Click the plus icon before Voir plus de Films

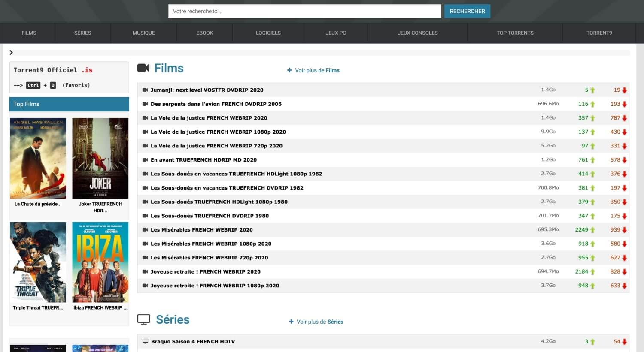coord(289,70)
